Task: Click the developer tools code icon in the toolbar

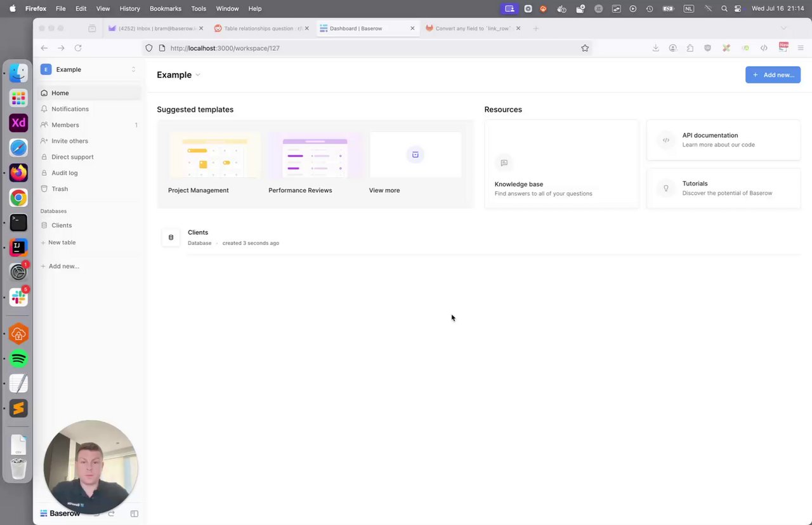Action: pos(764,48)
